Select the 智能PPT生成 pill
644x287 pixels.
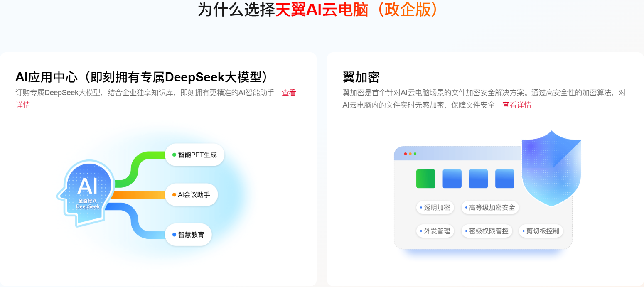(195, 155)
